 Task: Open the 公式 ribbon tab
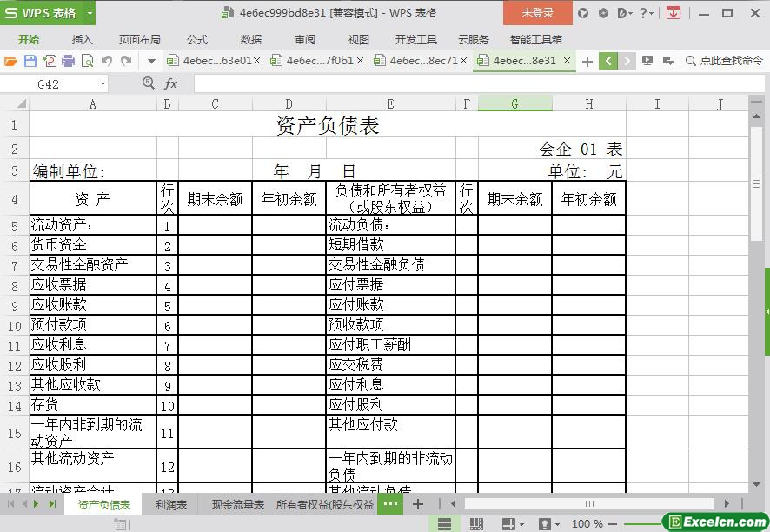(x=197, y=39)
